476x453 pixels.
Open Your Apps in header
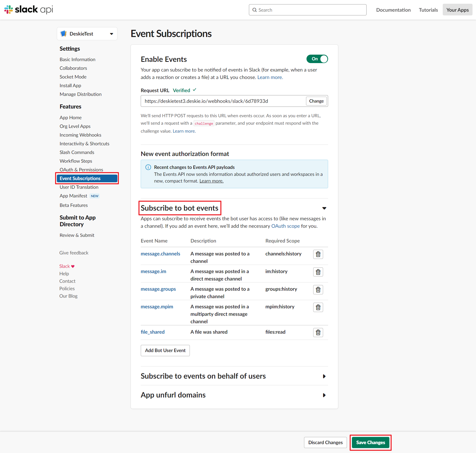pos(457,10)
